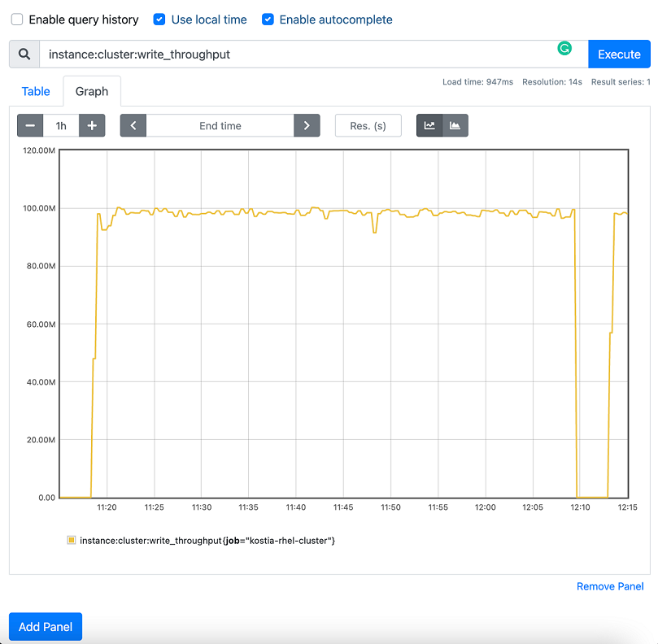Decrease time range with minus button
The width and height of the screenshot is (658, 644).
[x=30, y=125]
